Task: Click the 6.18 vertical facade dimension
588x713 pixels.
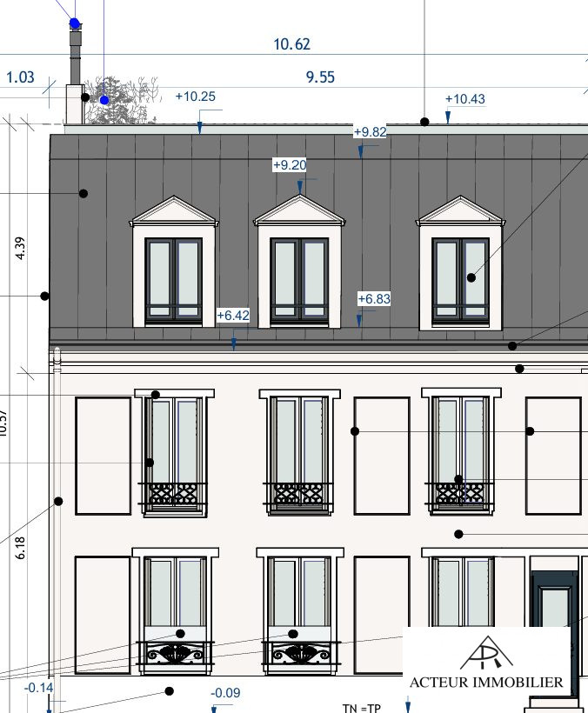Action: 21,547
